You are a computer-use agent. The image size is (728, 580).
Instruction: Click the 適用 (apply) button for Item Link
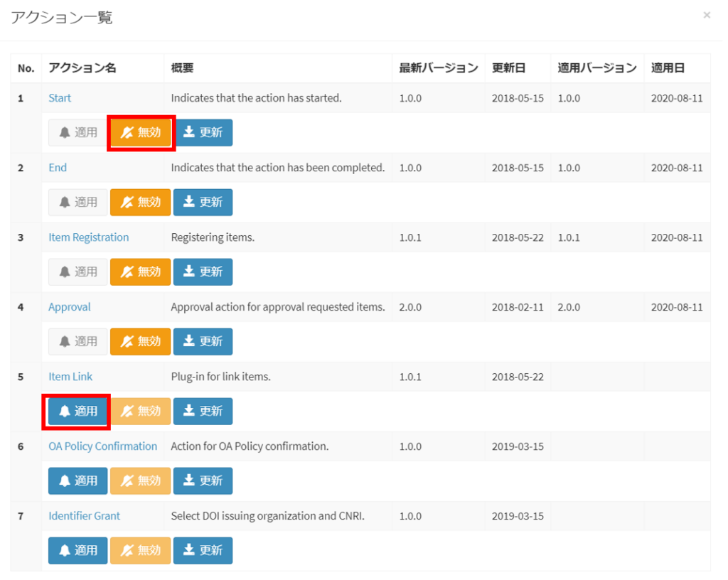(x=78, y=412)
